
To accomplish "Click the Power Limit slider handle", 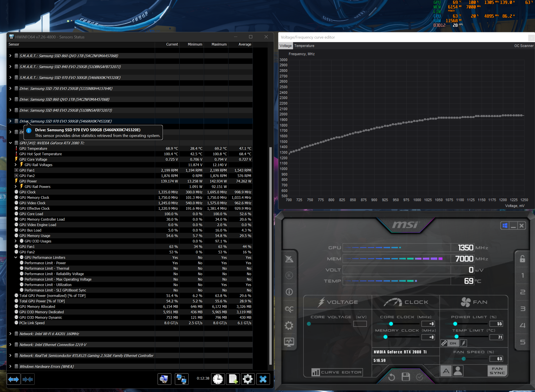I will (455, 324).
